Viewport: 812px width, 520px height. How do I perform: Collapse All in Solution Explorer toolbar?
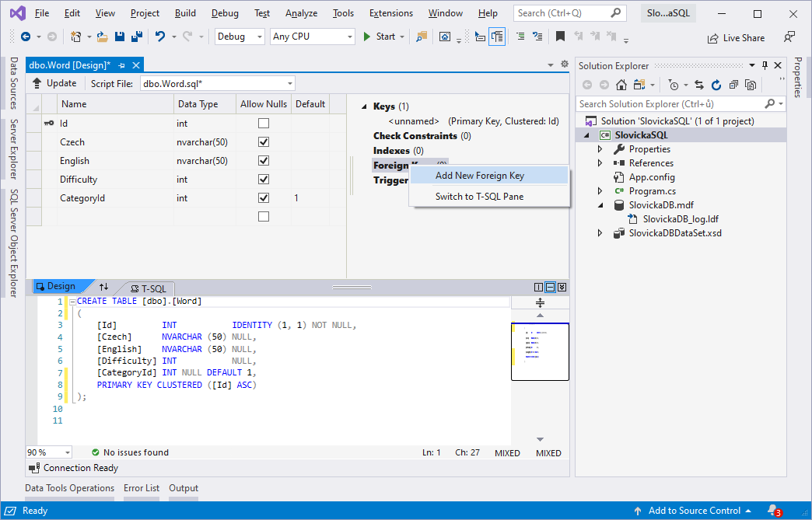coord(733,85)
